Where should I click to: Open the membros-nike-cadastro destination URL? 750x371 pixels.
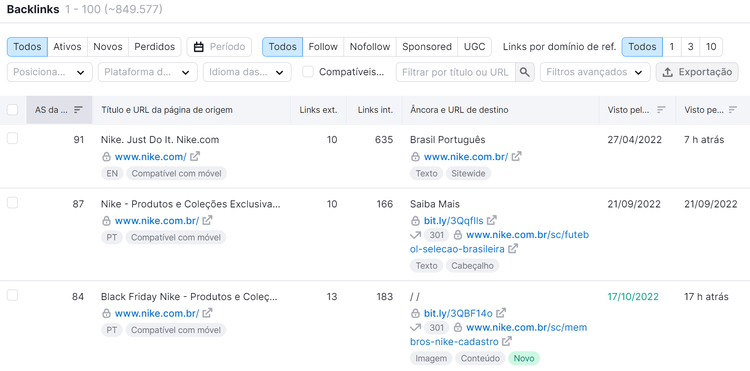[x=498, y=334]
